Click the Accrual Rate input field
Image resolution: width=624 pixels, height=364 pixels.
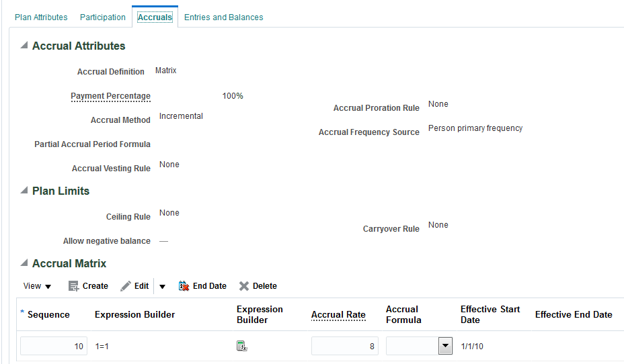pos(344,346)
